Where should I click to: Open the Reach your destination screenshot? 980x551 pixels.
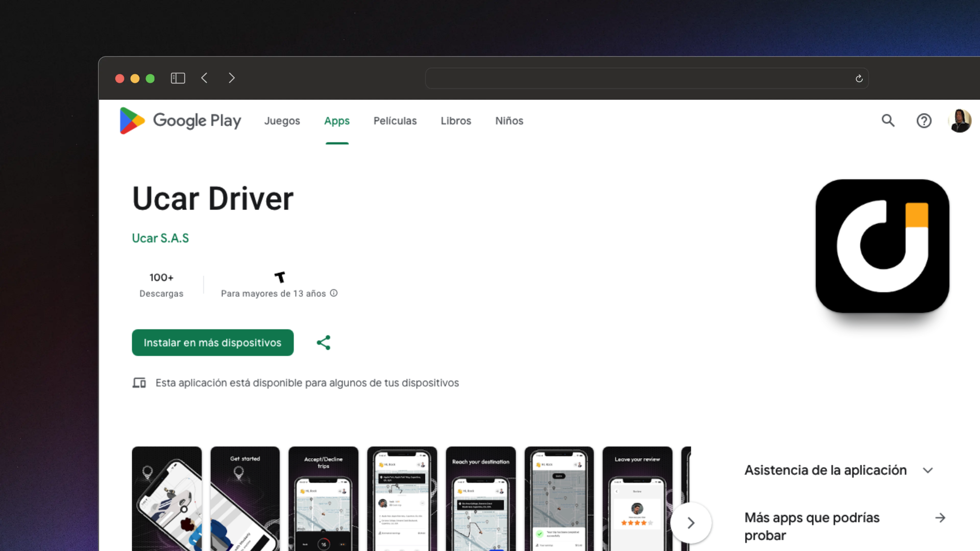tap(481, 498)
